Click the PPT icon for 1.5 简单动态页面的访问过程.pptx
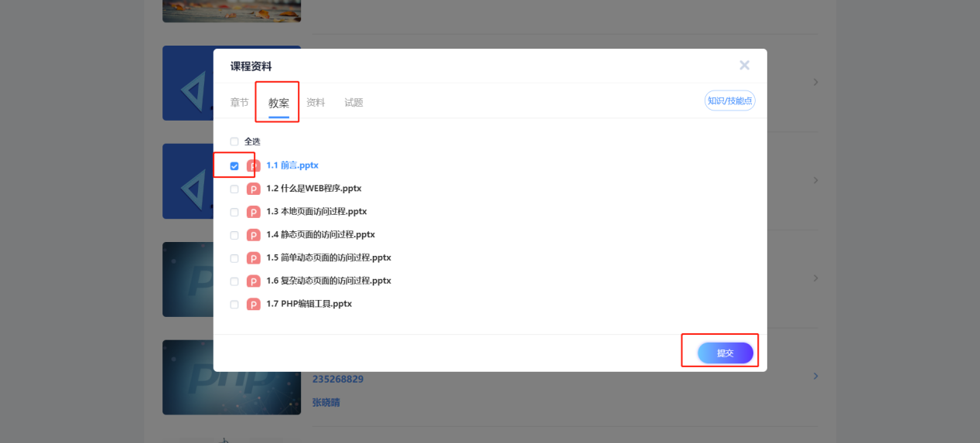980x443 pixels. [x=253, y=258]
